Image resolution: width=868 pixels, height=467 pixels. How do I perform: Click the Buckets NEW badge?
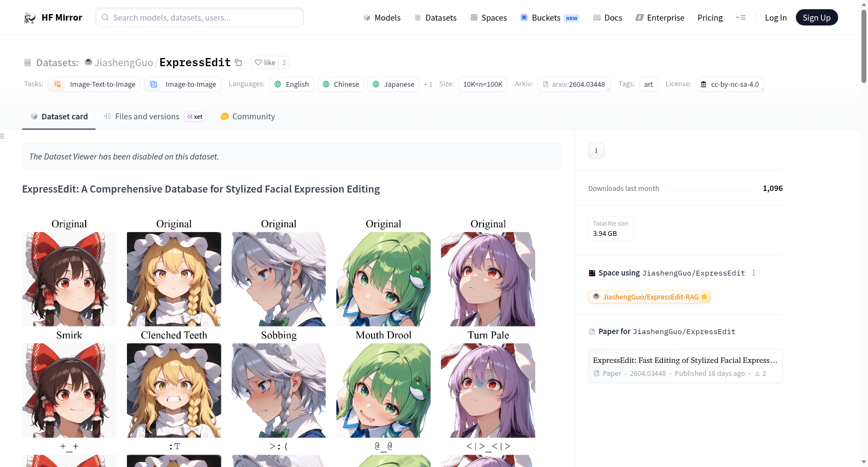572,18
